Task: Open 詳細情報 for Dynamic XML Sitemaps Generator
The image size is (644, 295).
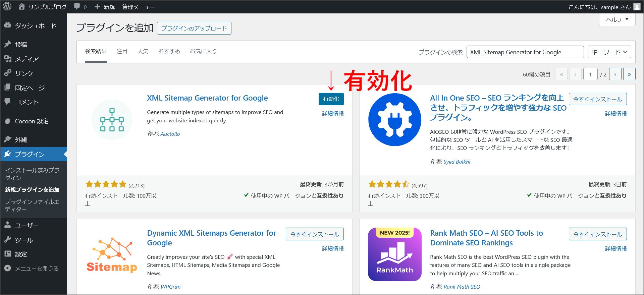Action: 333,249
